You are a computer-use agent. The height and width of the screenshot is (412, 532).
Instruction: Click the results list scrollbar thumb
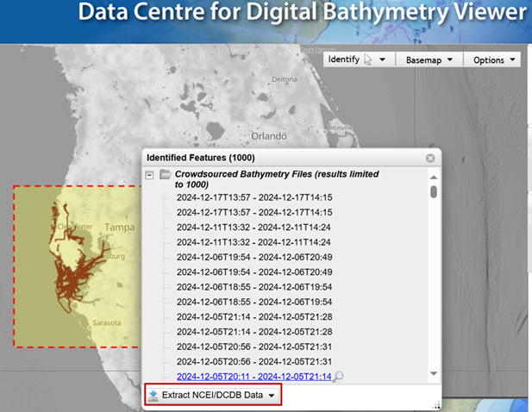point(433,191)
